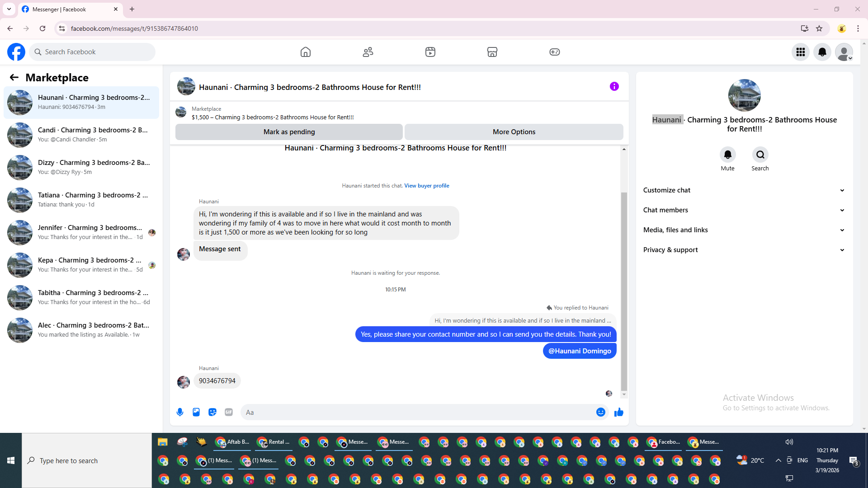Open Facebook notifications bell

[x=822, y=52]
